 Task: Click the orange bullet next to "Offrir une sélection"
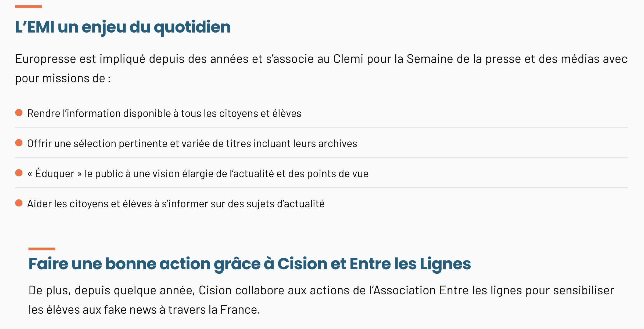(x=19, y=143)
